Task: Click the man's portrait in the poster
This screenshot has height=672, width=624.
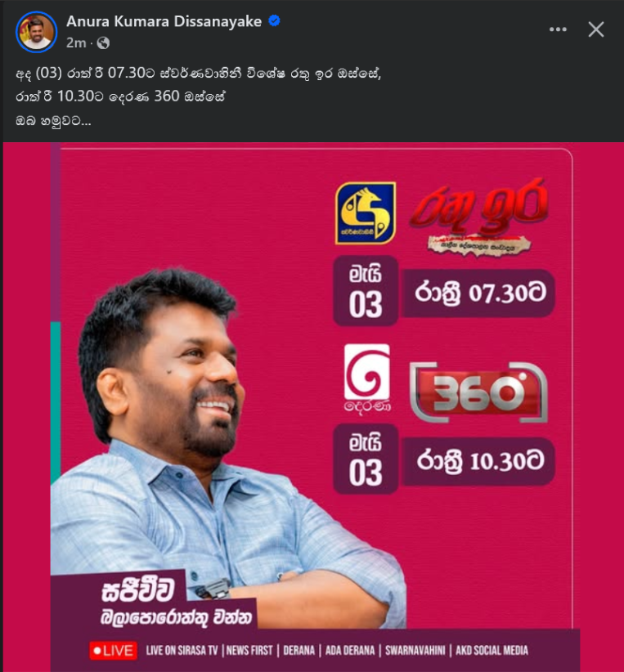Action: 214,448
